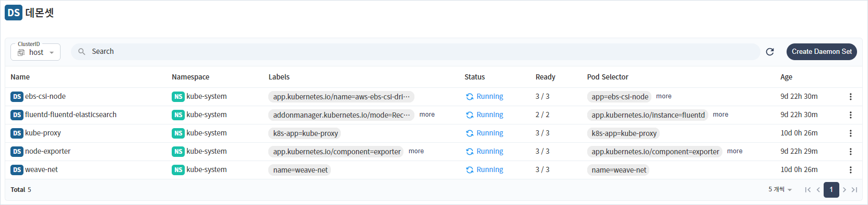This screenshot has height=205, width=868.
Task: Click the app=ebs-csi-node pod selector chip
Action: (x=620, y=97)
